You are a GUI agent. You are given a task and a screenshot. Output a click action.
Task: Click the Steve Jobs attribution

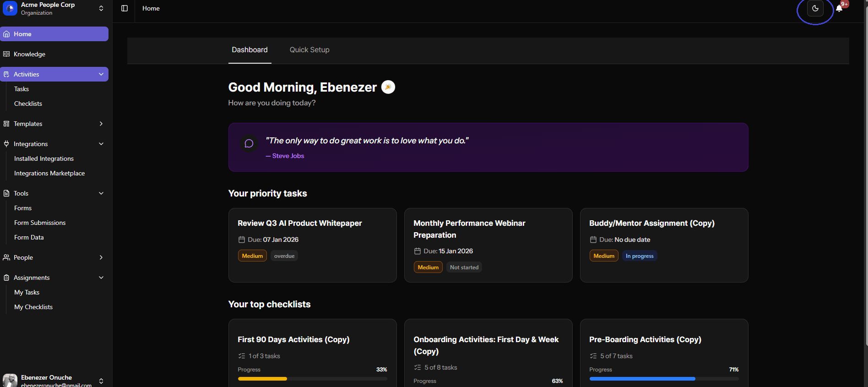[285, 156]
